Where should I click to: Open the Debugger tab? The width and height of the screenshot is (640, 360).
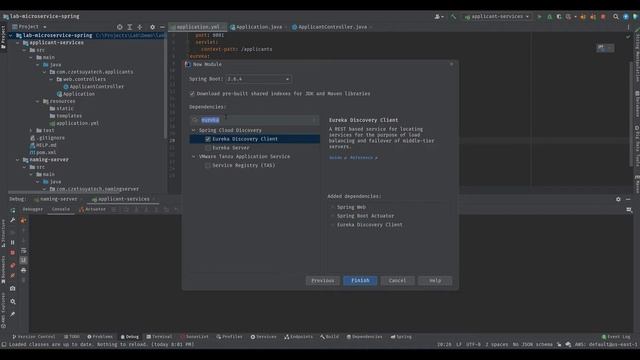coord(32,209)
